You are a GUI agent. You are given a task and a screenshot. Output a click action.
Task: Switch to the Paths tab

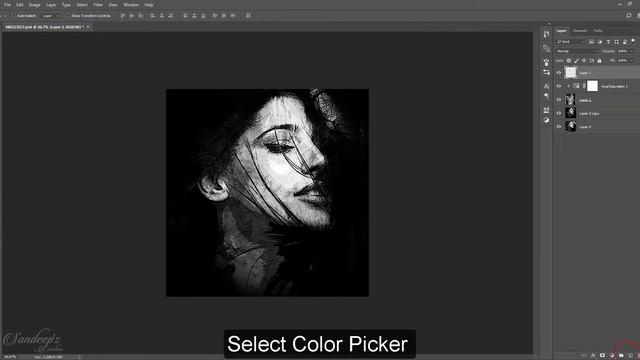tap(598, 31)
